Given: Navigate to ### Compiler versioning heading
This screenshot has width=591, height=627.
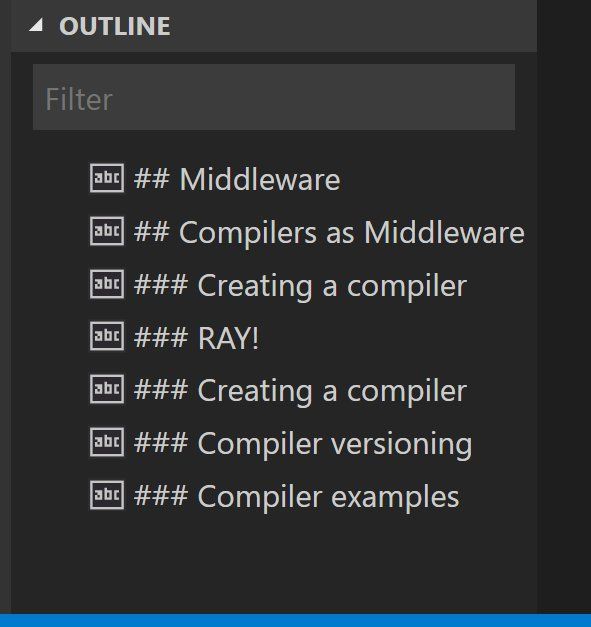Looking at the screenshot, I should (x=303, y=443).
